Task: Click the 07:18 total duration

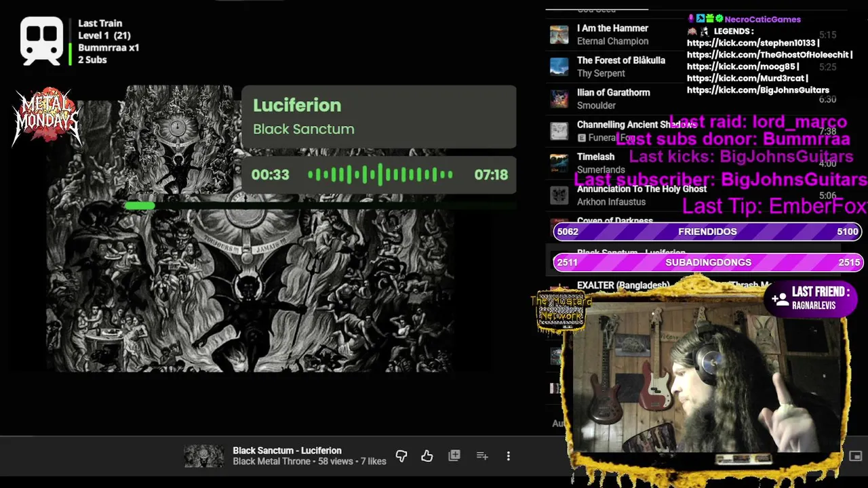Action: (491, 175)
